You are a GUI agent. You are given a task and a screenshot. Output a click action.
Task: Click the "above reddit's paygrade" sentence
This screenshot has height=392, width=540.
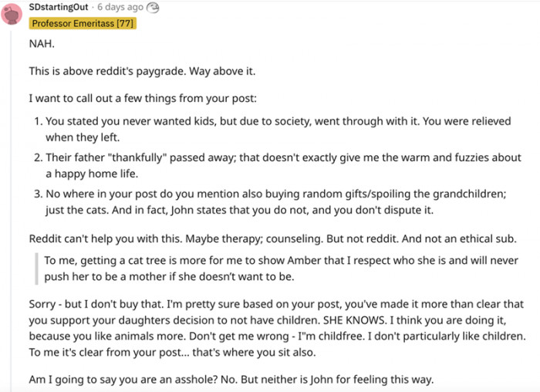(141, 71)
